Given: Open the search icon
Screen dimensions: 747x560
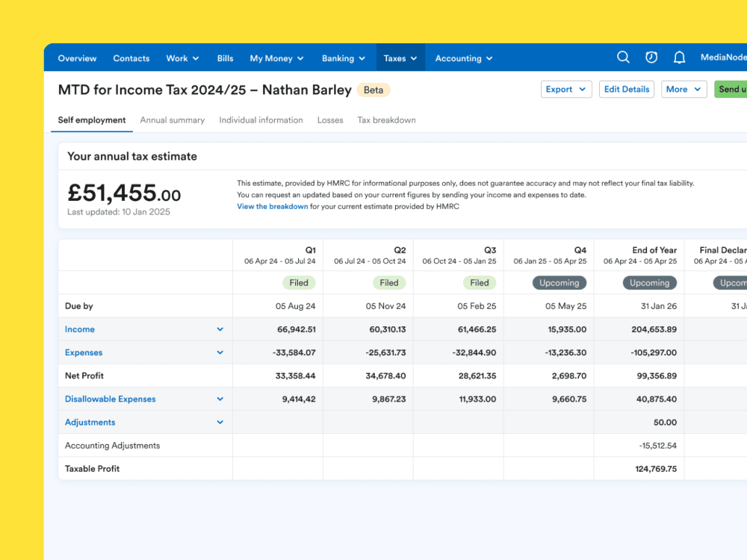Looking at the screenshot, I should coord(623,57).
